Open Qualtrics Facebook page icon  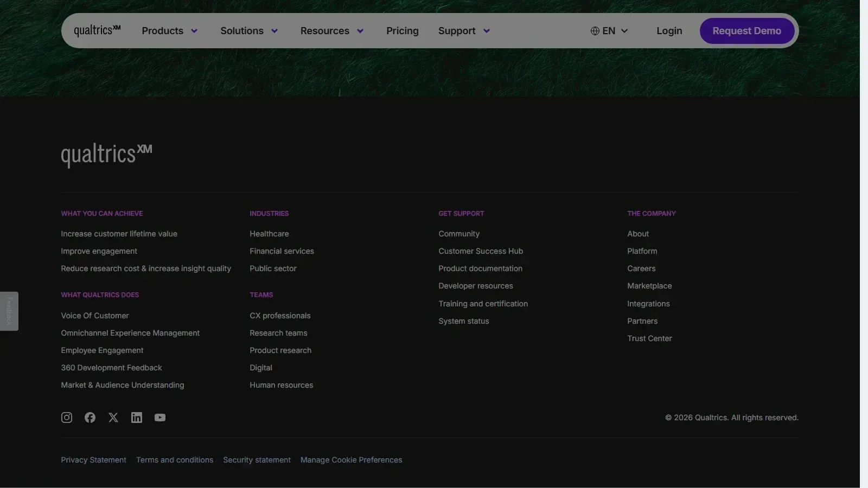point(90,418)
